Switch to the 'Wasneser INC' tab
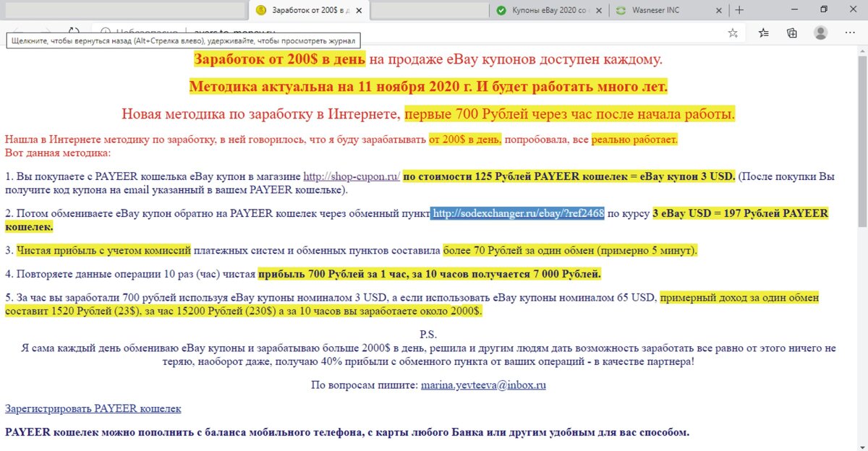The width and height of the screenshot is (868, 451). coord(668,10)
